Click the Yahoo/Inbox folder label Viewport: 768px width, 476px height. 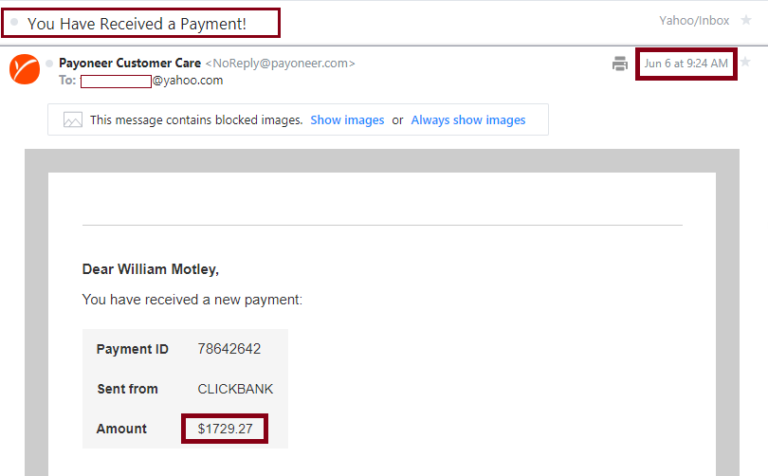click(x=694, y=21)
